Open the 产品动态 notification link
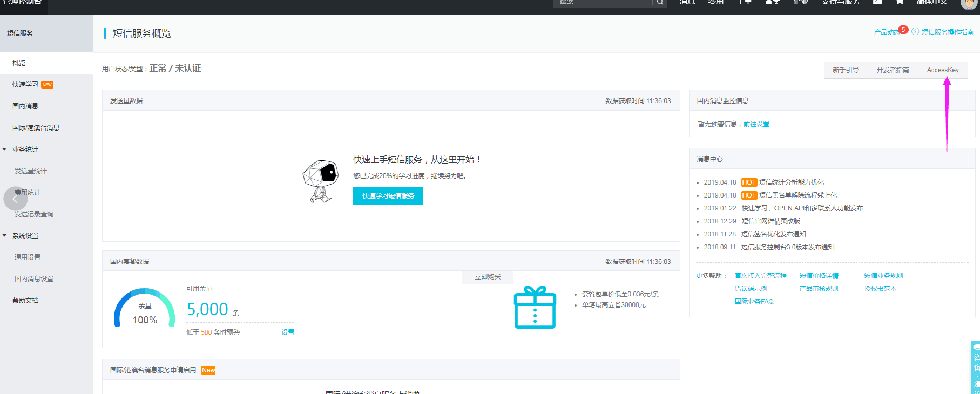This screenshot has height=394, width=980. tap(886, 32)
